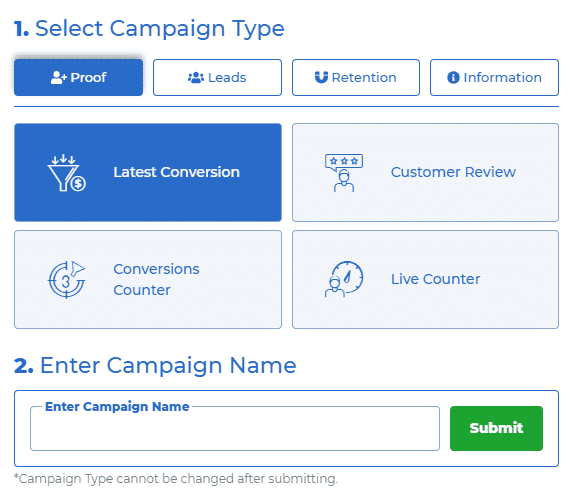Click the funnel icon in Latest Conversion
Screen dimensions: 573x495
(x=66, y=173)
